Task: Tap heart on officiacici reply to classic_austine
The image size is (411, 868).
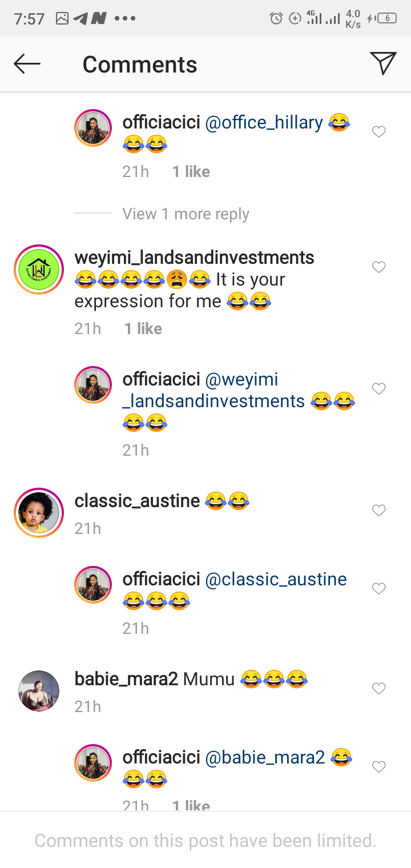Action: (379, 588)
